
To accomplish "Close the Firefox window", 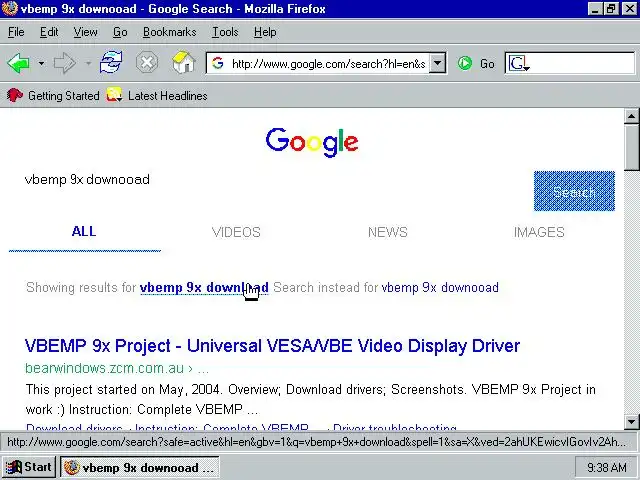I will [629, 9].
